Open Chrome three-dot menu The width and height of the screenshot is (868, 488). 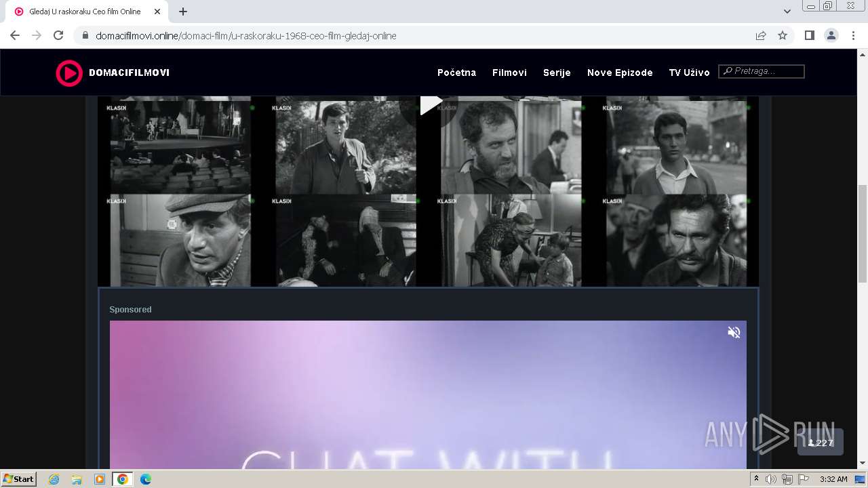pos(852,35)
